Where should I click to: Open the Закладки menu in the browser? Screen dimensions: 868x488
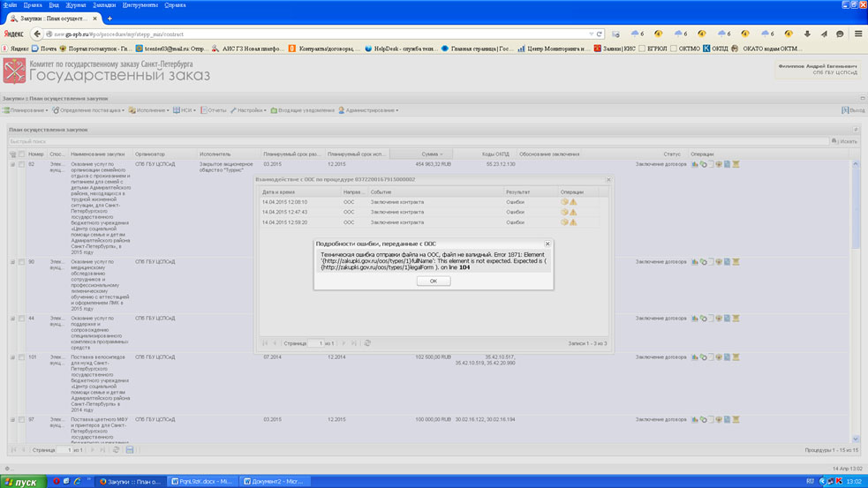coord(104,5)
